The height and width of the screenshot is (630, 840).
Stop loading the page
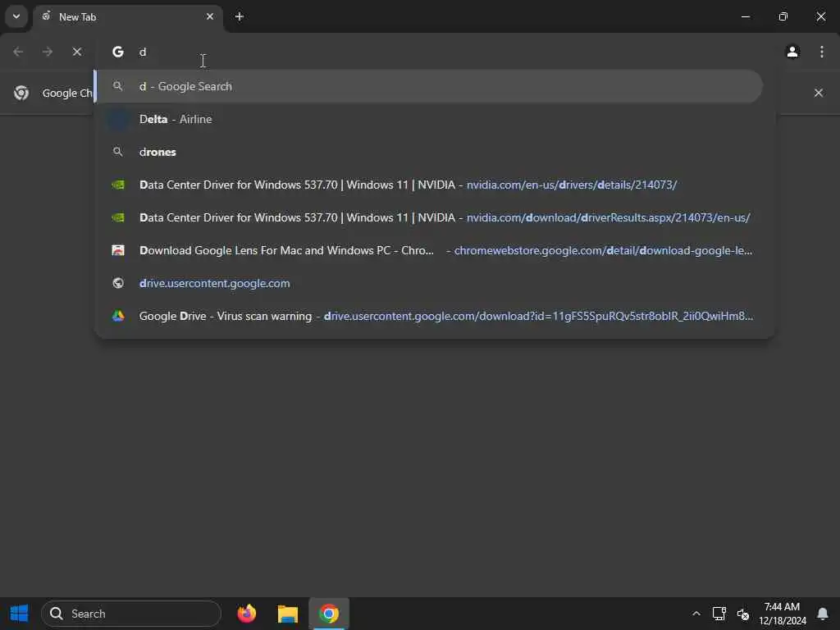pyautogui.click(x=76, y=52)
